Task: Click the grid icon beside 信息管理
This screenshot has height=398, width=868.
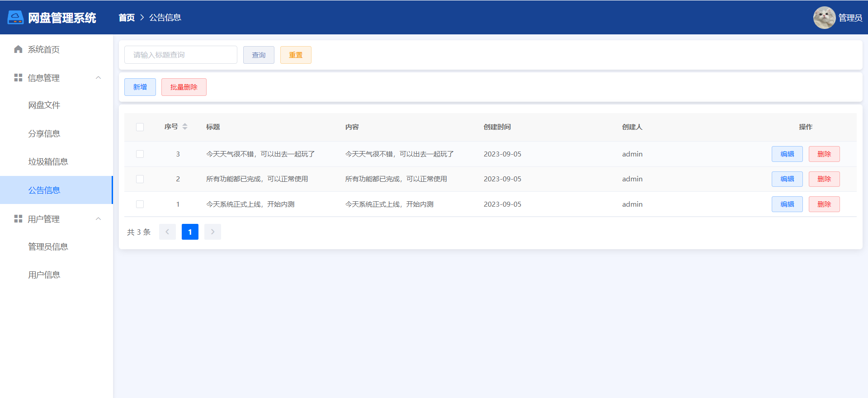Action: click(18, 78)
